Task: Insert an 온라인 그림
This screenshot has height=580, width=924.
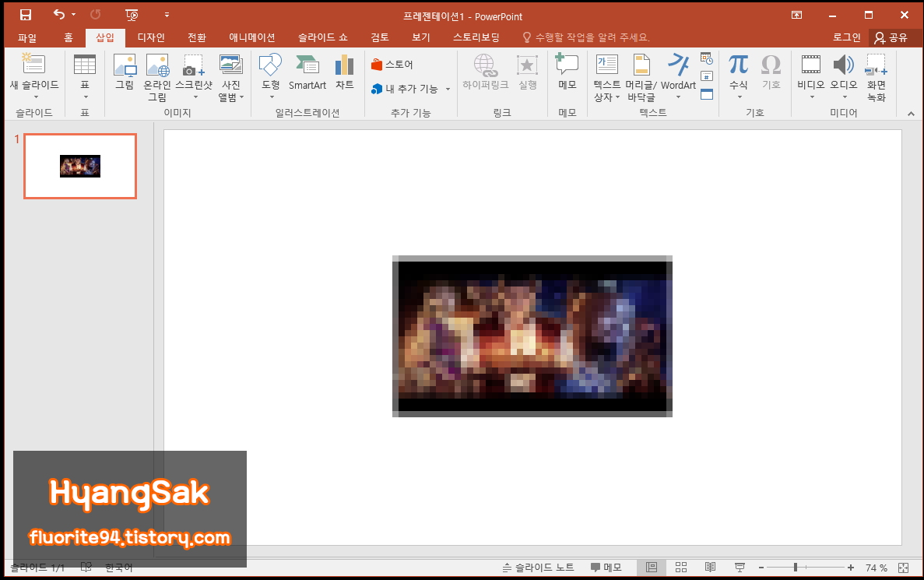Action: (x=157, y=76)
